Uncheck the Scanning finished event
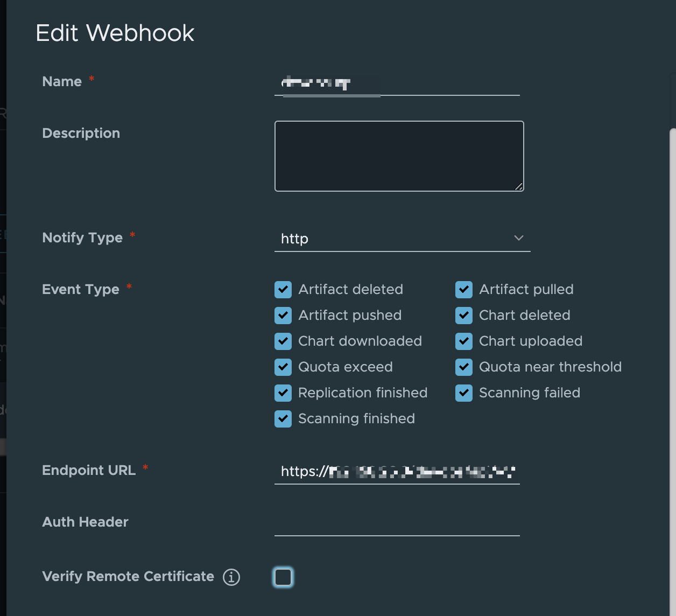676x616 pixels. [283, 418]
